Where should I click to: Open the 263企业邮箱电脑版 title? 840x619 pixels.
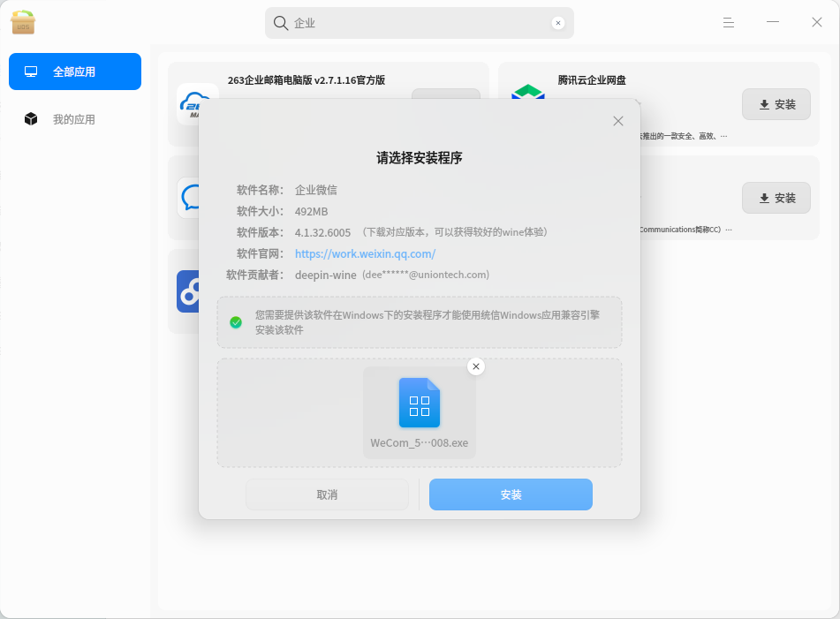306,80
